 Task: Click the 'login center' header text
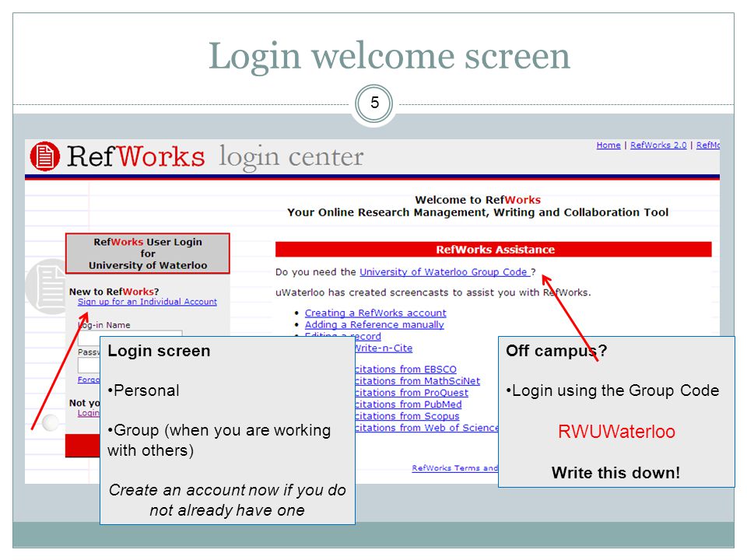[291, 156]
